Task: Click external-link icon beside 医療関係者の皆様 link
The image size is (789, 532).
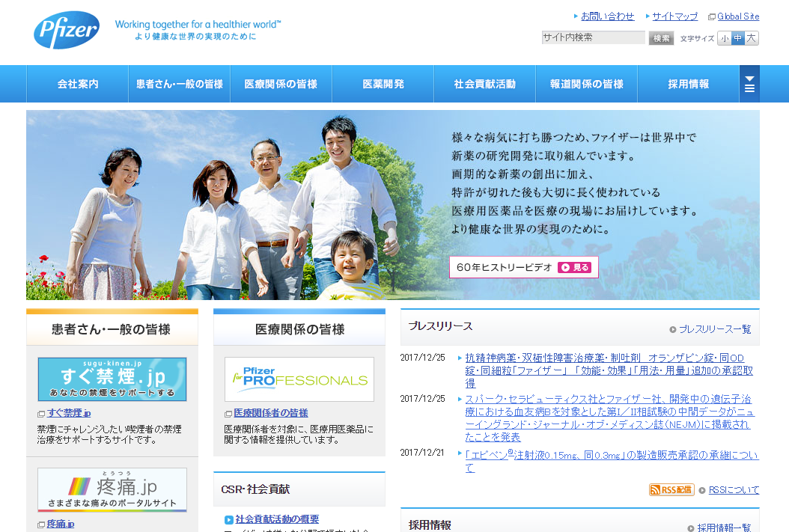Action: coord(228,414)
